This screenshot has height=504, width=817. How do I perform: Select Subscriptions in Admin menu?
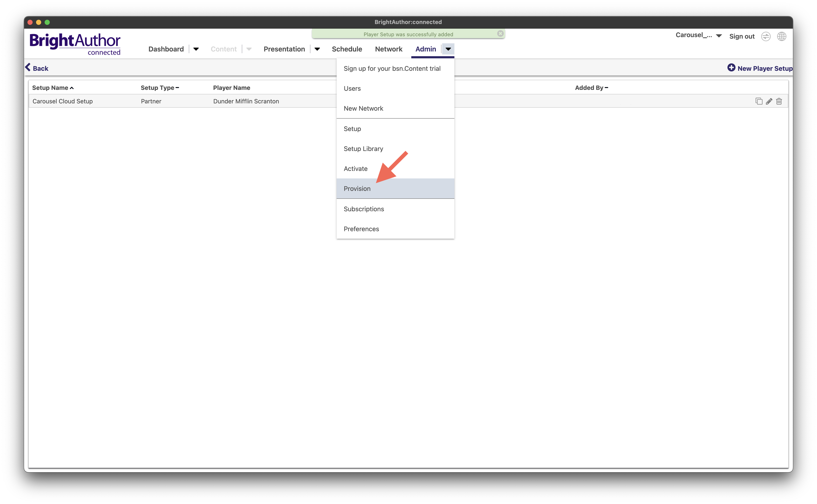(395, 209)
